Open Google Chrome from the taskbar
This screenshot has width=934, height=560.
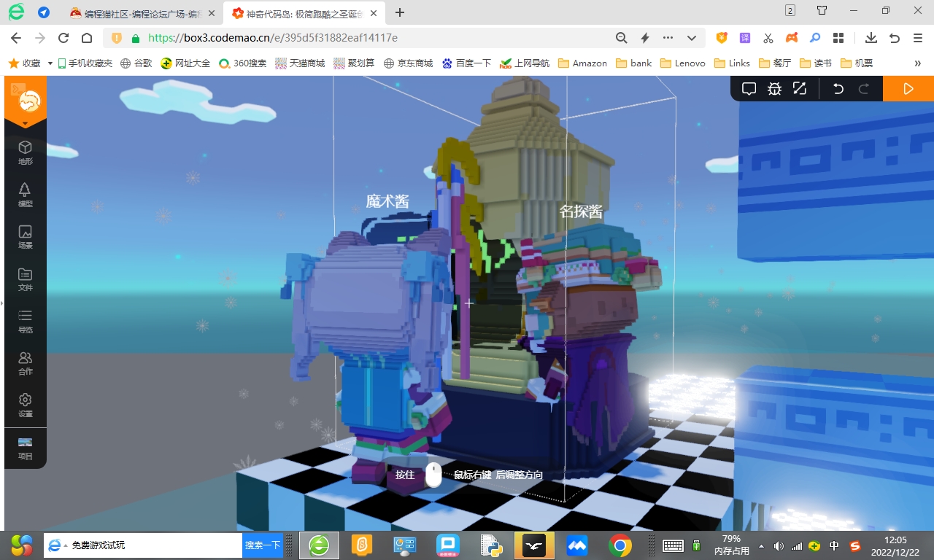(x=620, y=545)
